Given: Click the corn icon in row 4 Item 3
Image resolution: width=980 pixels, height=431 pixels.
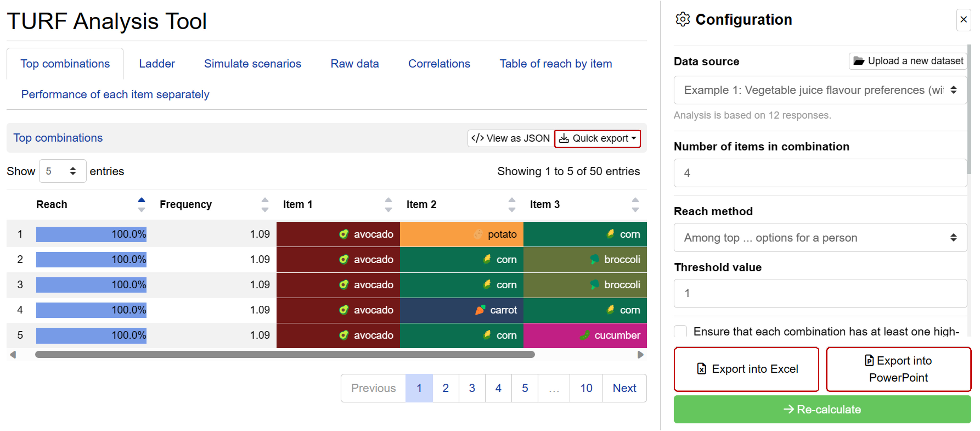Looking at the screenshot, I should click(x=610, y=310).
